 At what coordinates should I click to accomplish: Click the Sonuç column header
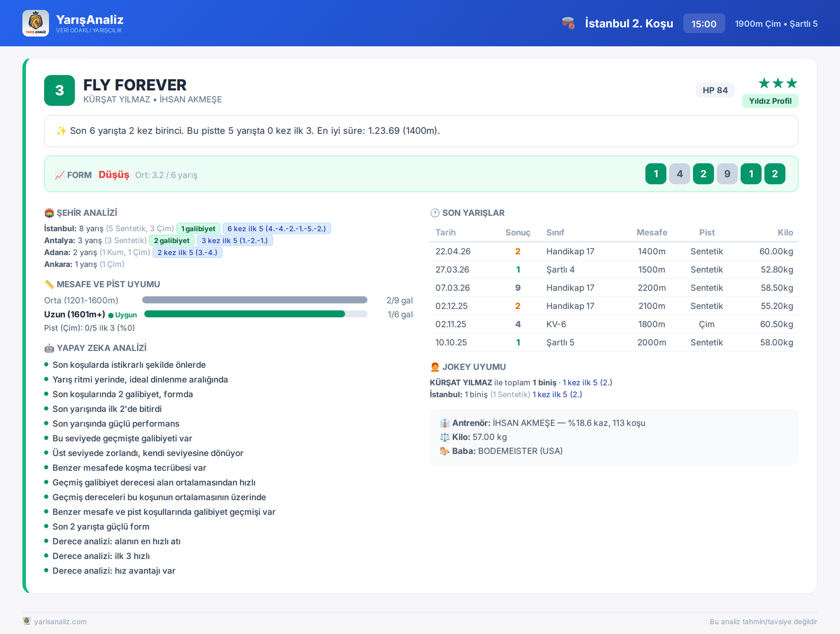point(518,232)
